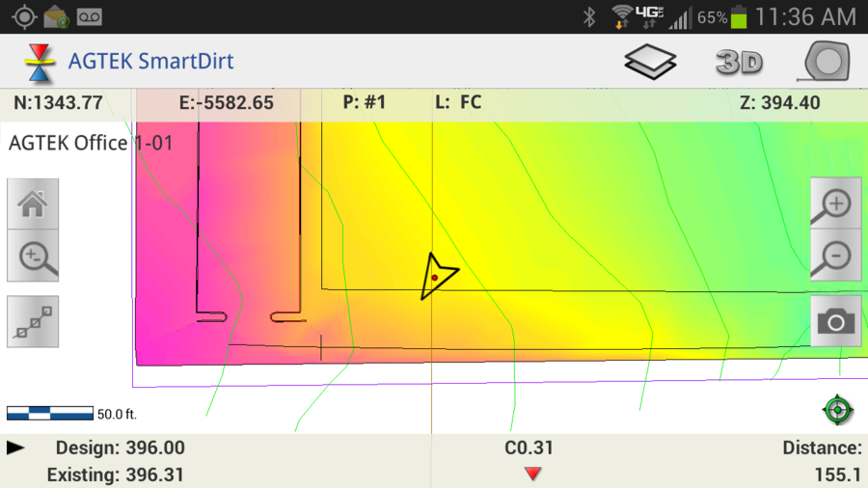The image size is (868, 488).
Task: Tap the battery status indicator
Action: pyautogui.click(x=739, y=17)
